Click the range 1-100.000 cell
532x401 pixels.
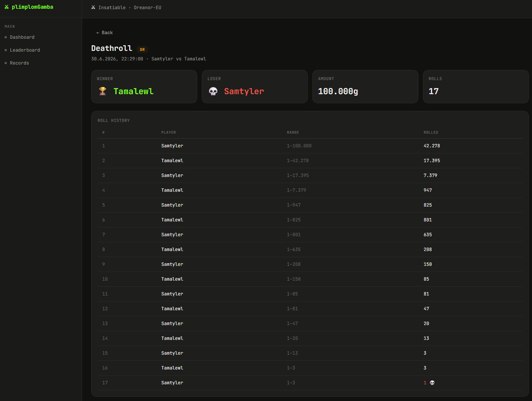click(x=299, y=146)
